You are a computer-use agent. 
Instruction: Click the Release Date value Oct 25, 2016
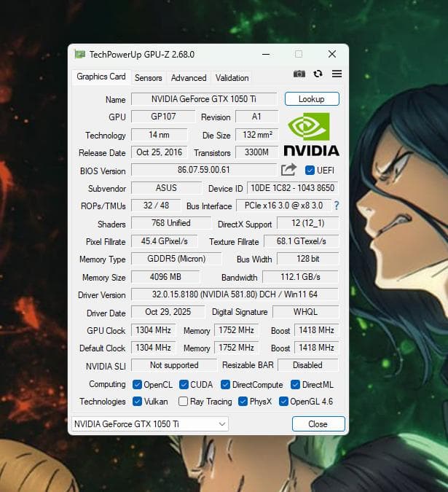click(160, 152)
